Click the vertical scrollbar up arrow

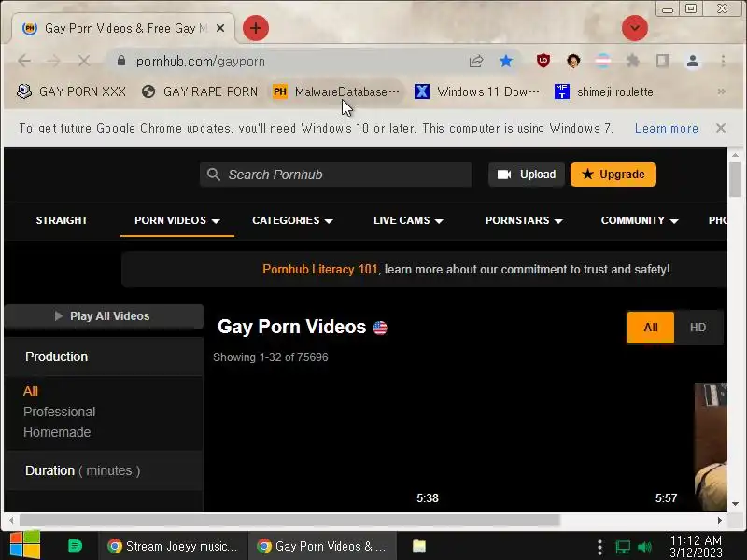click(735, 155)
